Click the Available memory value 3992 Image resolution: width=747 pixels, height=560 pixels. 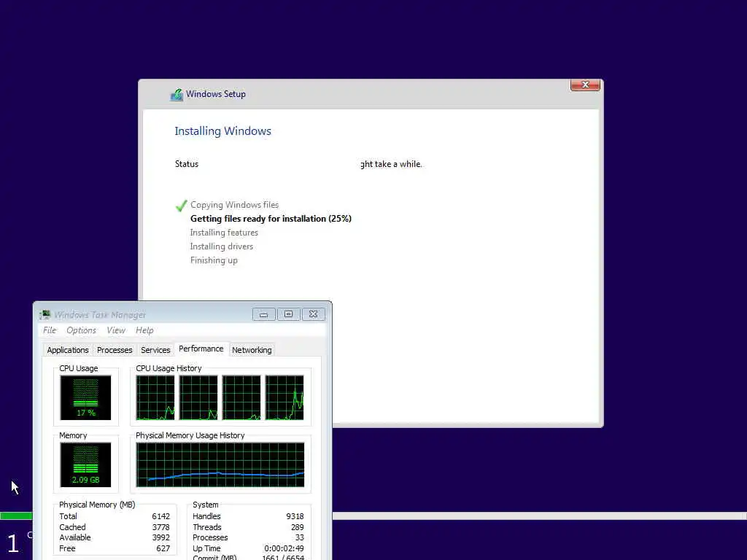161,537
